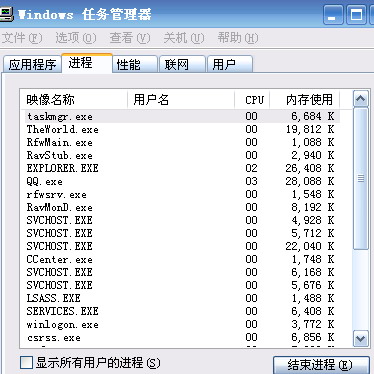374x374 pixels.
Task: Open the 查看(V) menu
Action: tap(130, 38)
